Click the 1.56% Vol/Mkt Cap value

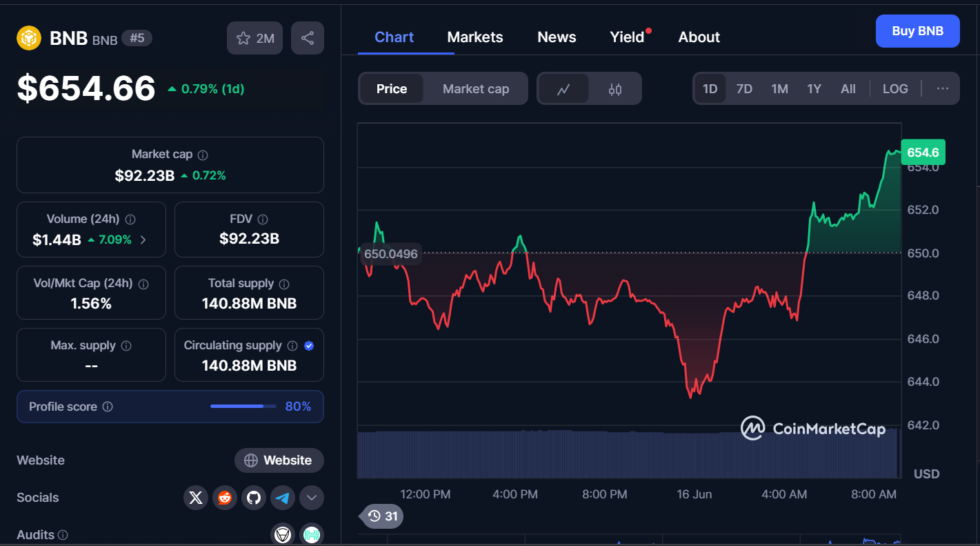91,304
